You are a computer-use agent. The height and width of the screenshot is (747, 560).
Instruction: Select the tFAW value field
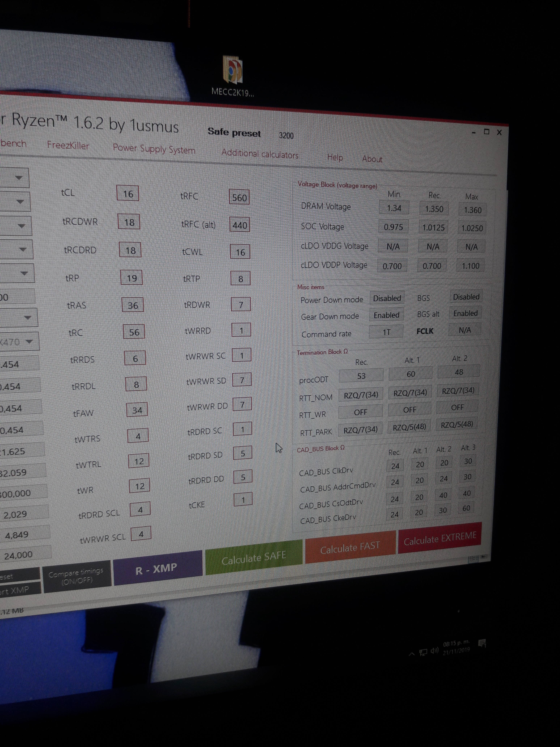click(x=137, y=410)
